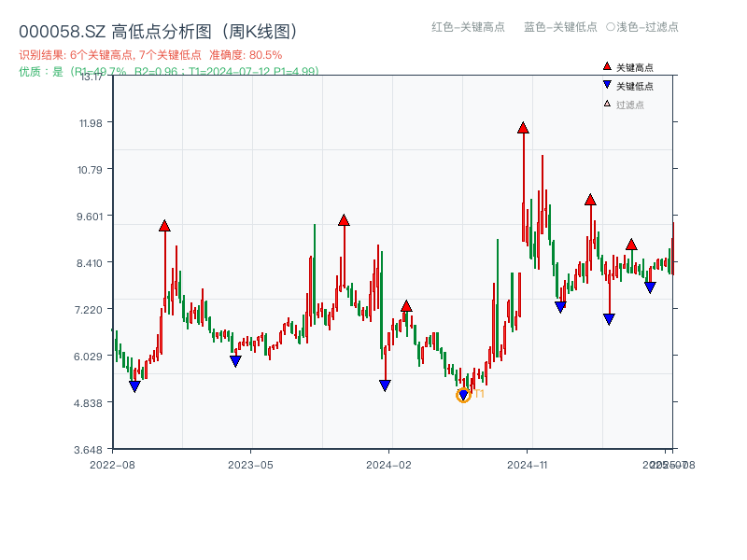Click the red triangle marker above the 2024-02 peak

point(406,304)
